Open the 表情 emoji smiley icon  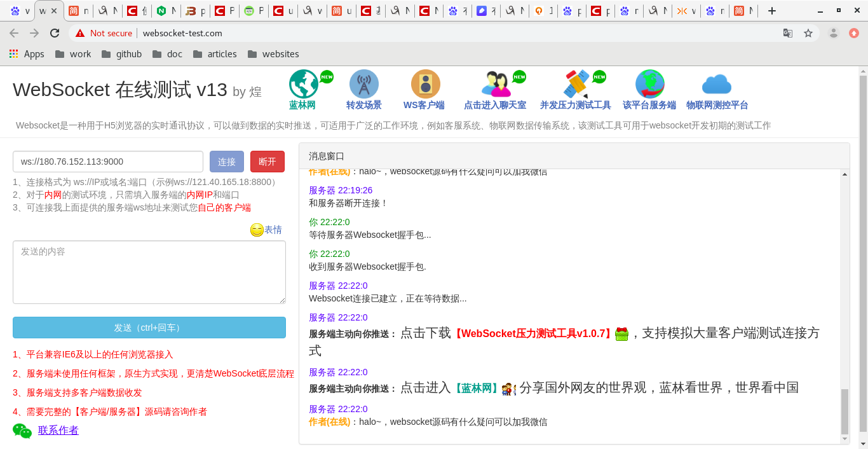coord(256,229)
